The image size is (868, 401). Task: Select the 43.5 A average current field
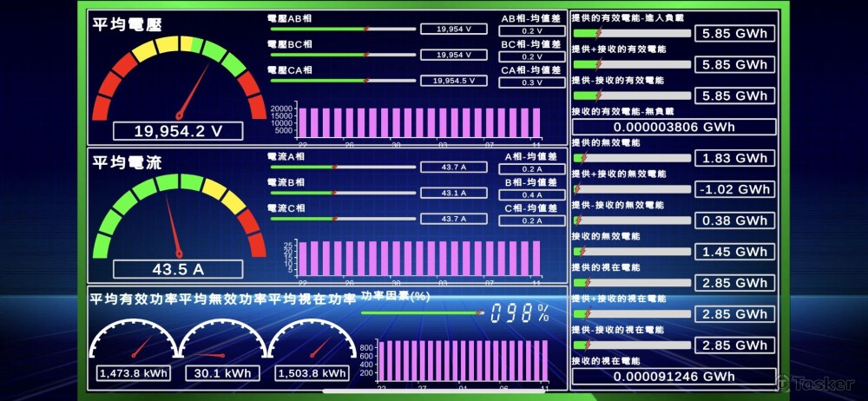click(178, 269)
